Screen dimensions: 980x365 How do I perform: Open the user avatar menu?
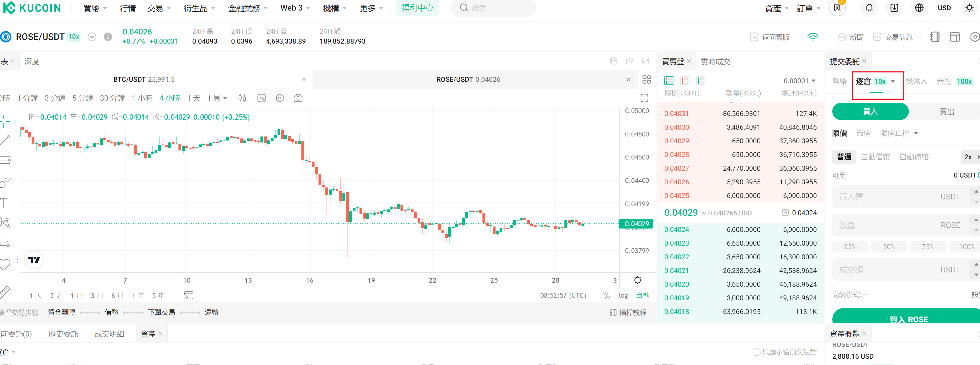[837, 8]
